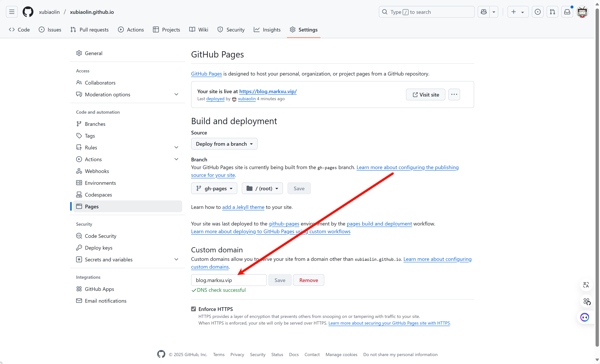Open the footer Docs link
This screenshot has height=364, width=600.
point(294,354)
